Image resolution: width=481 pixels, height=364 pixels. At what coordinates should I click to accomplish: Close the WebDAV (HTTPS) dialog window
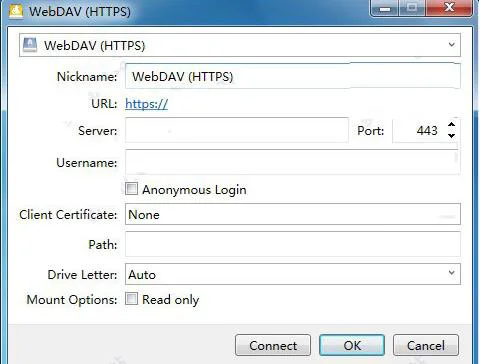pos(449,8)
